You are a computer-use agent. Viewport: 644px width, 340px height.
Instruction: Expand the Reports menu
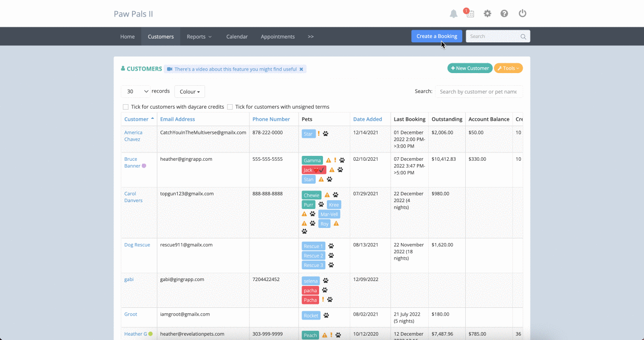pos(199,37)
